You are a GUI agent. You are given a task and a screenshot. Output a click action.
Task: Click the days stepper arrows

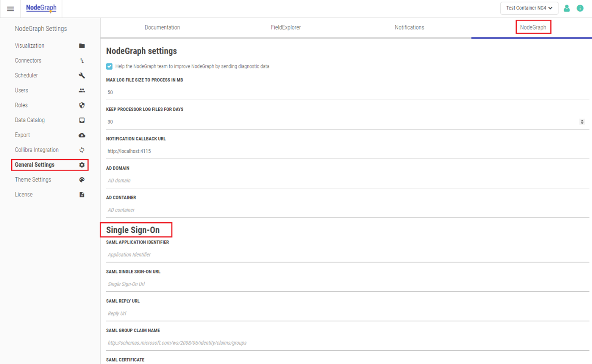click(582, 122)
